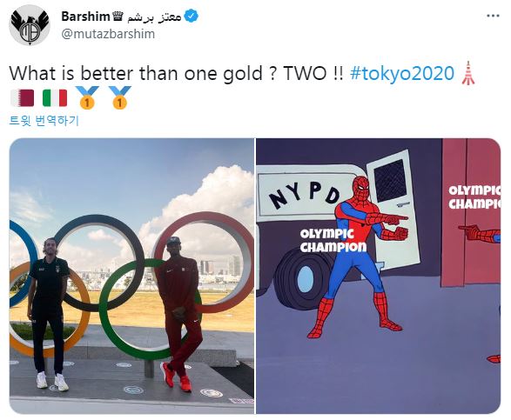The width and height of the screenshot is (511, 420).
Task: Click the crown emoji beside Barshim
Action: click(x=117, y=16)
